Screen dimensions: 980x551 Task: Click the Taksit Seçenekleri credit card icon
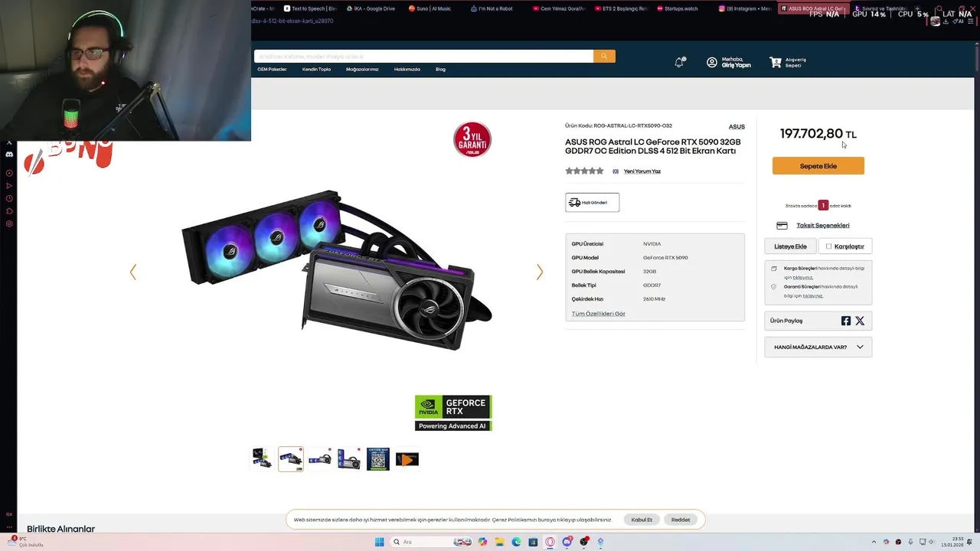pos(782,226)
